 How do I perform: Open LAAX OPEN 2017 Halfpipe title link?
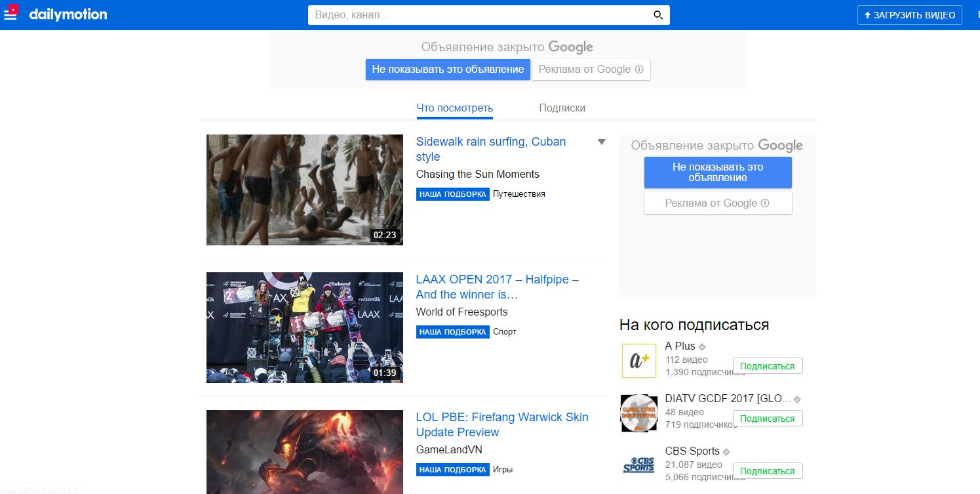[x=498, y=287]
